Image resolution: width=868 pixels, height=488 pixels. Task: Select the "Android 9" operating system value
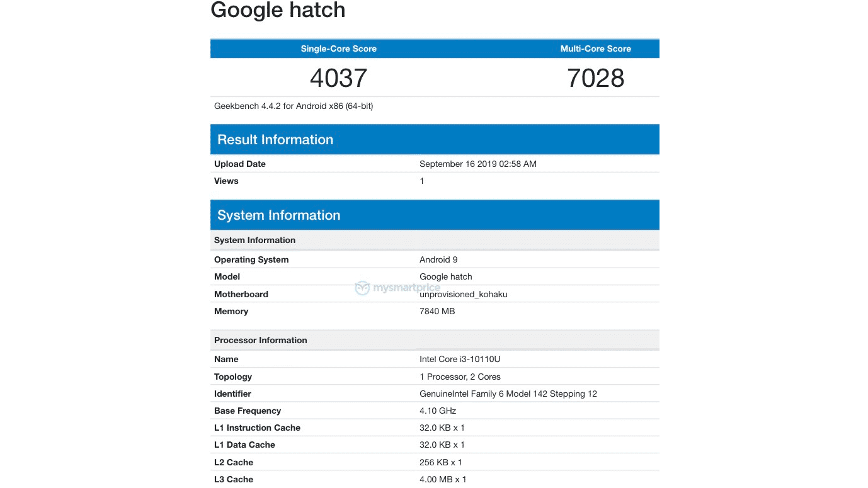(x=438, y=259)
